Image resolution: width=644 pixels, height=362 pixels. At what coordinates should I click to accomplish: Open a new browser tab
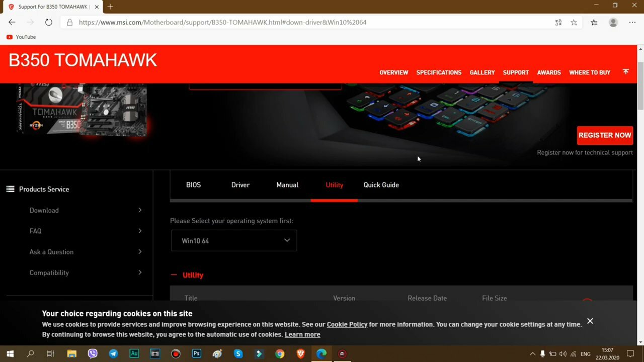(x=110, y=7)
